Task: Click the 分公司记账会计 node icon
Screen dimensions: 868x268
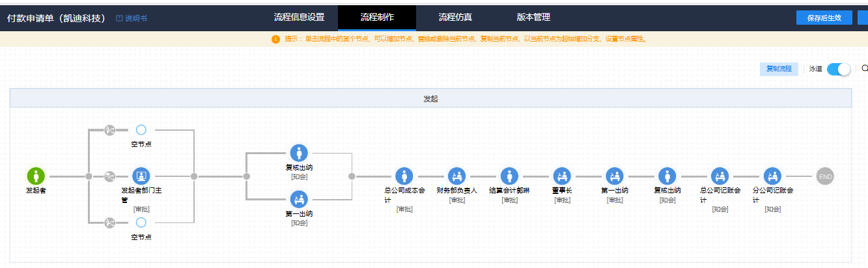Action: 772,176
